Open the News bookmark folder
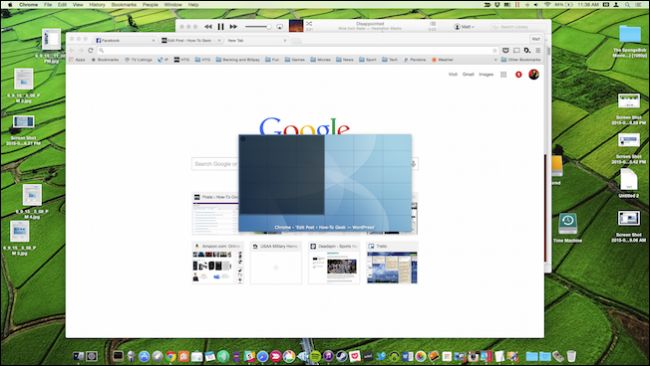Screen dimensions: 650x366 point(344,60)
